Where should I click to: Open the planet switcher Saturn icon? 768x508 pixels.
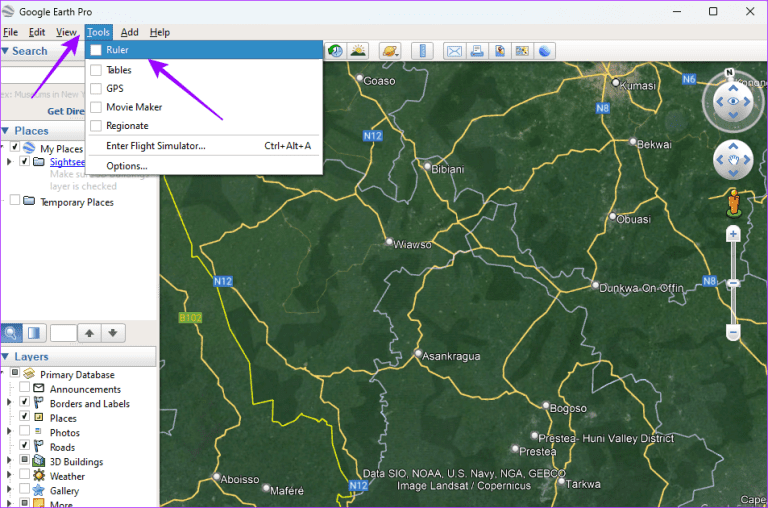390,51
